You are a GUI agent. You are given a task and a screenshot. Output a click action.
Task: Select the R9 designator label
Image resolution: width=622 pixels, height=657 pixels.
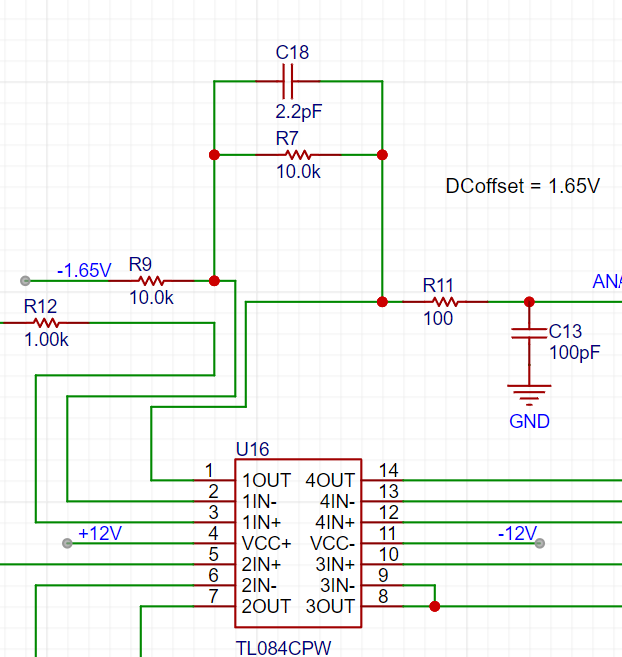tap(140, 264)
